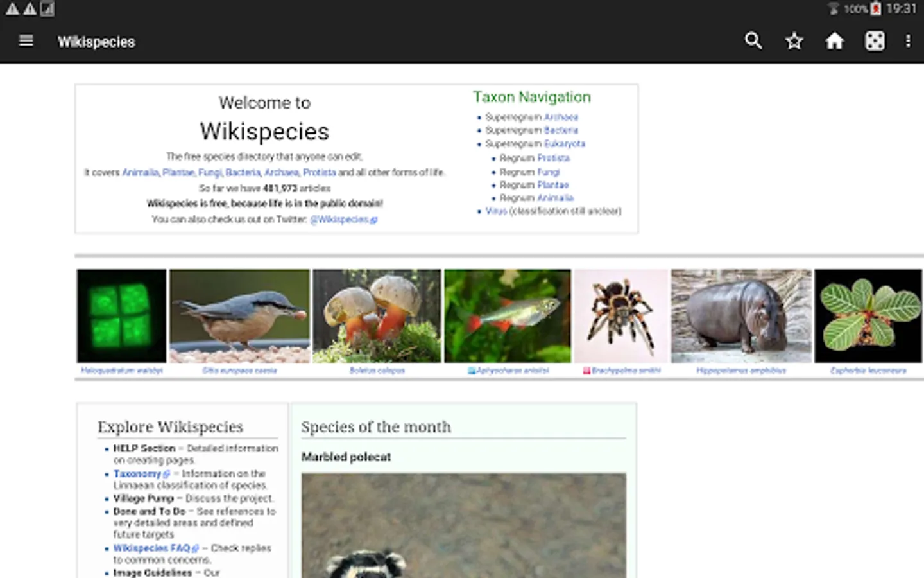The image size is (924, 578).
Task: Tap the Marbled polecat species photo
Action: tap(464, 525)
